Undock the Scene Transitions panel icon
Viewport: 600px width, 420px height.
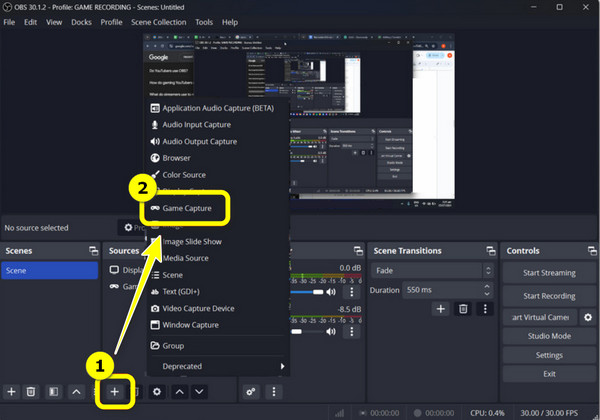(x=491, y=251)
